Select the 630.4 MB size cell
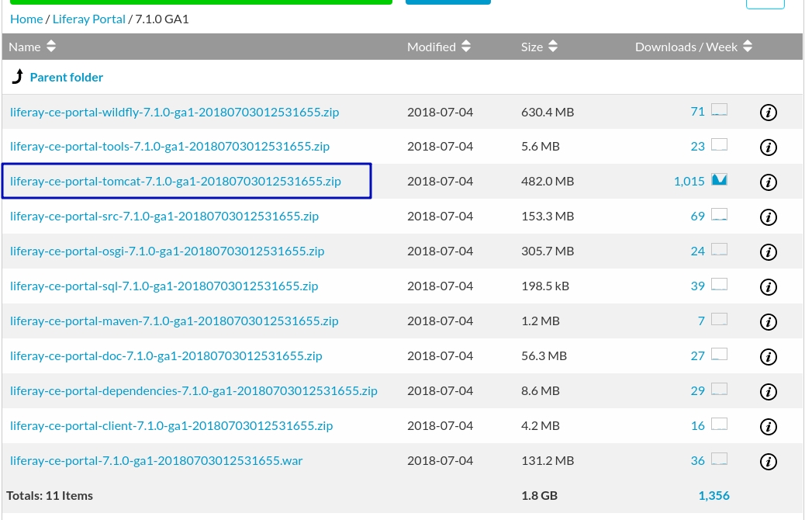 tap(548, 112)
